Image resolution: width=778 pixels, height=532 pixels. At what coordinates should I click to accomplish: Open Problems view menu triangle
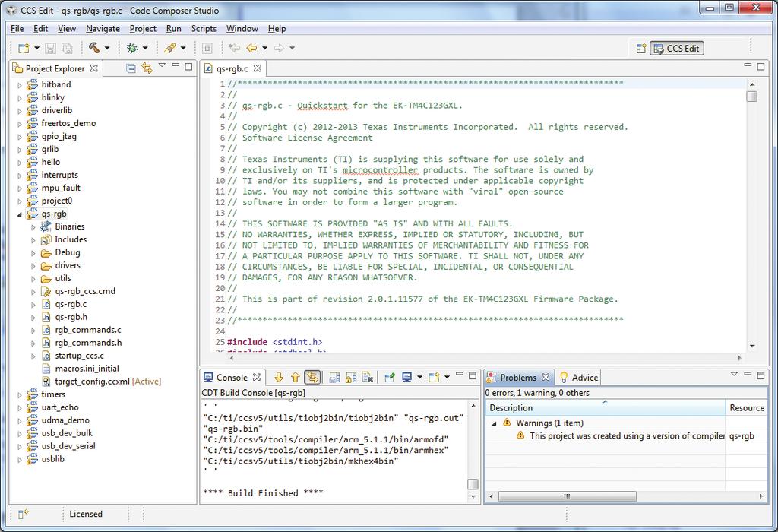point(734,374)
